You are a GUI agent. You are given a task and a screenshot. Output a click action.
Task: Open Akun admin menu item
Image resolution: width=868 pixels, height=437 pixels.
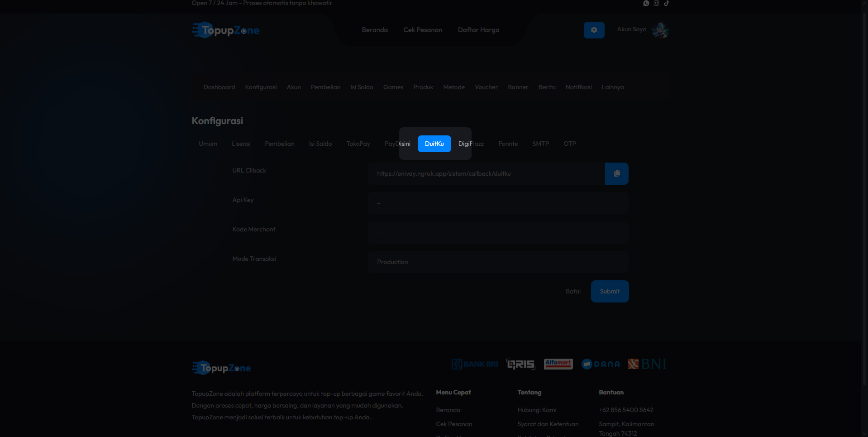294,87
